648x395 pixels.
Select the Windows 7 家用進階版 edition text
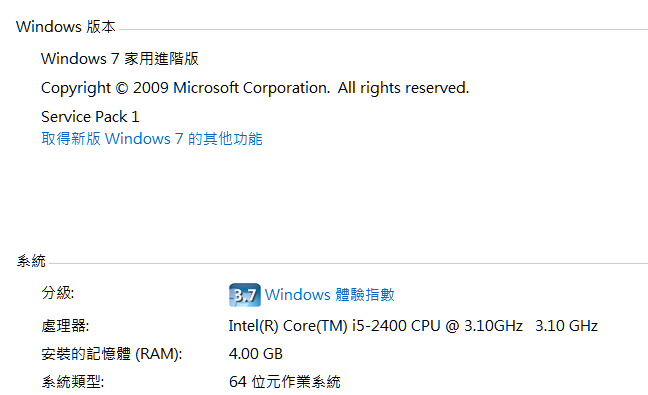(x=120, y=59)
